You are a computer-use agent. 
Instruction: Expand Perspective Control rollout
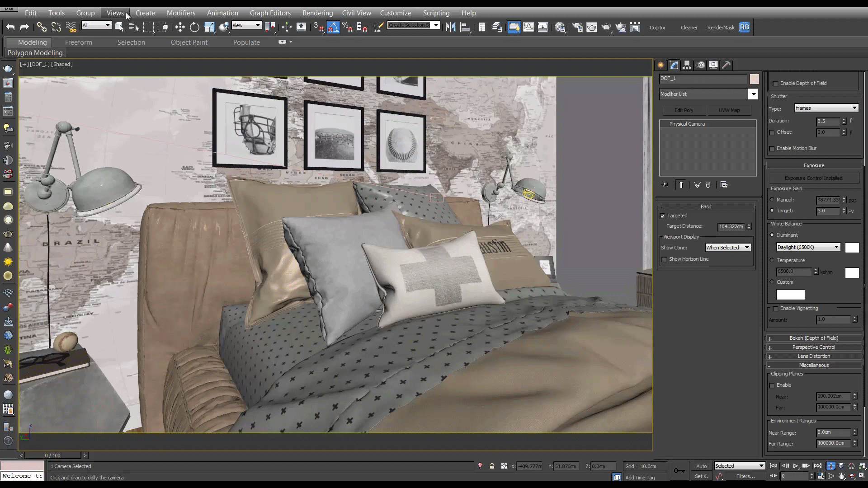814,347
